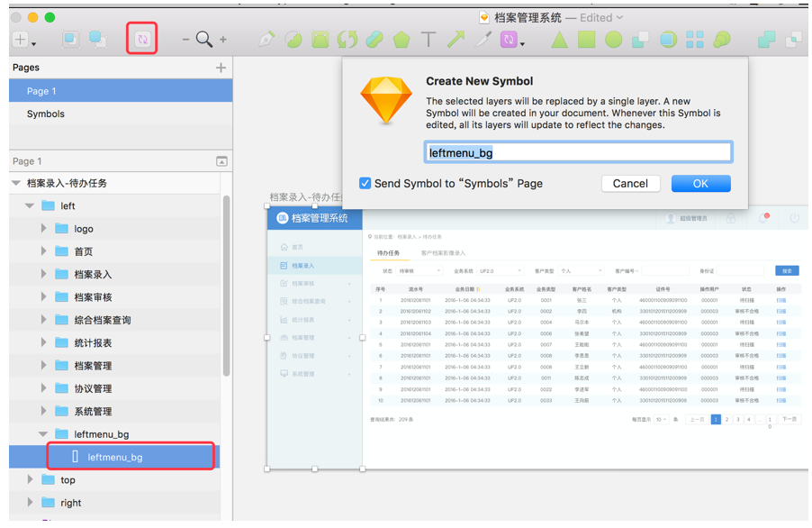Click the Group layers toolbar icon

70,40
